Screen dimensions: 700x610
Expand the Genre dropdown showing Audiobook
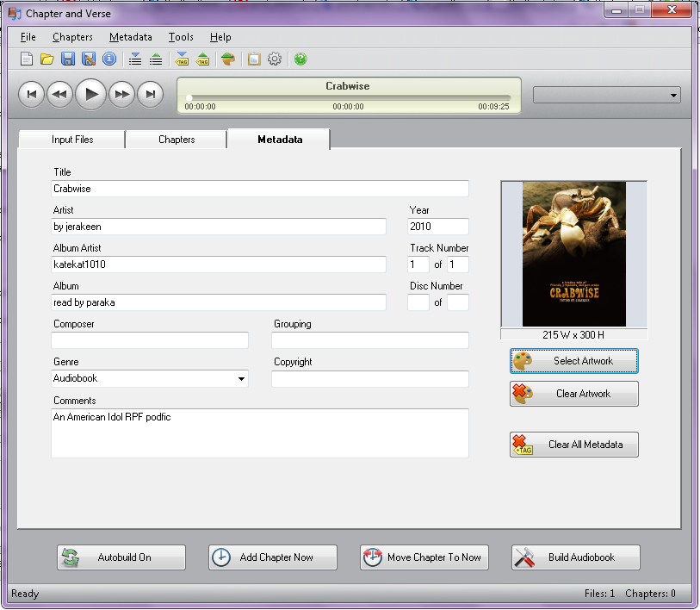click(x=239, y=378)
